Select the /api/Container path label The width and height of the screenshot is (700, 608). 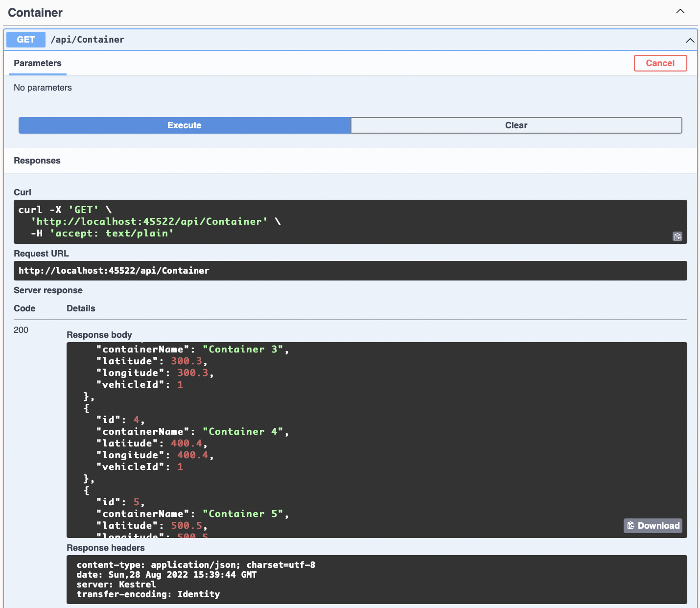[88, 40]
